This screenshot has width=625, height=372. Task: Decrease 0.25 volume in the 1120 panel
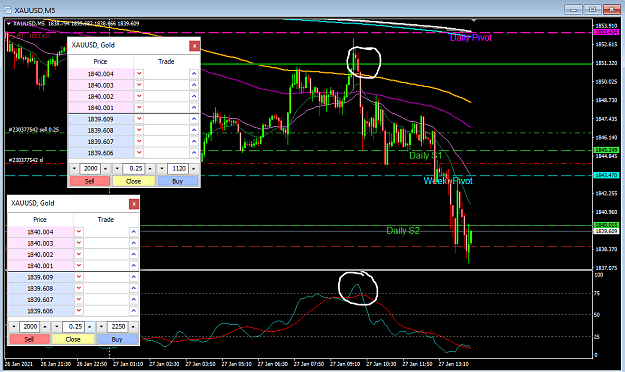117,169
